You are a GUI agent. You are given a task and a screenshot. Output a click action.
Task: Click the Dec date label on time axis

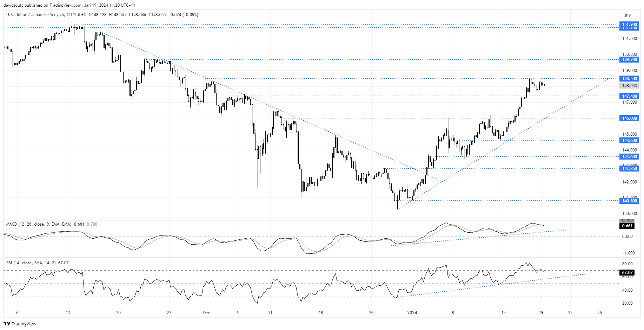click(x=206, y=313)
